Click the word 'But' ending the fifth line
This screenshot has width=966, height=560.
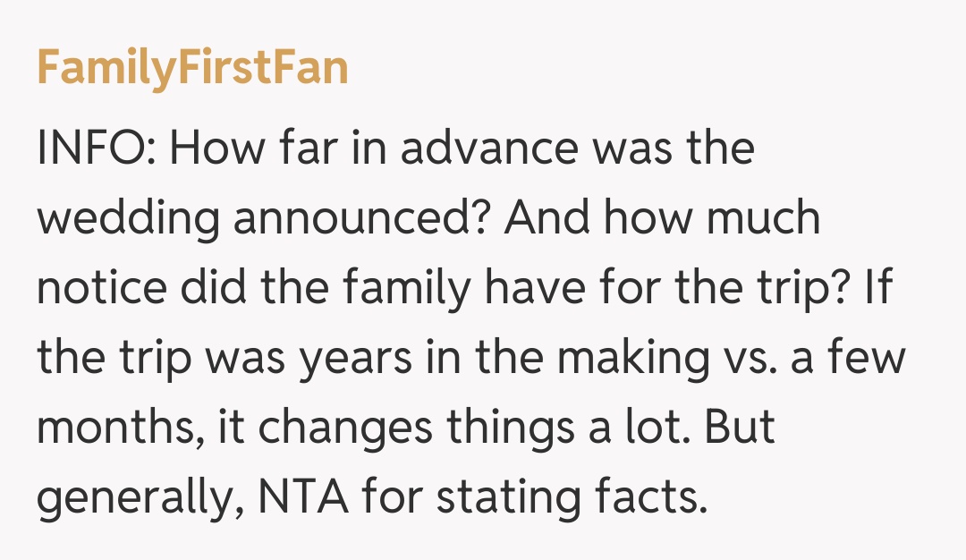[737, 428]
